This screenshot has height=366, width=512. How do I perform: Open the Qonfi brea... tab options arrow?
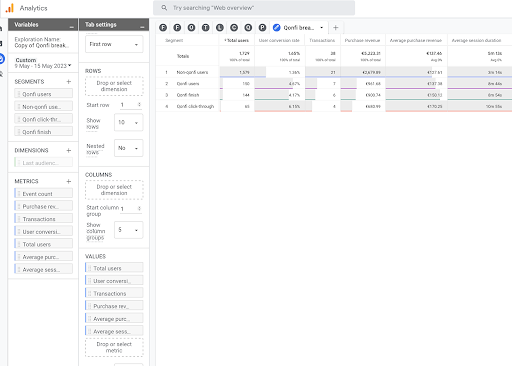point(322,28)
